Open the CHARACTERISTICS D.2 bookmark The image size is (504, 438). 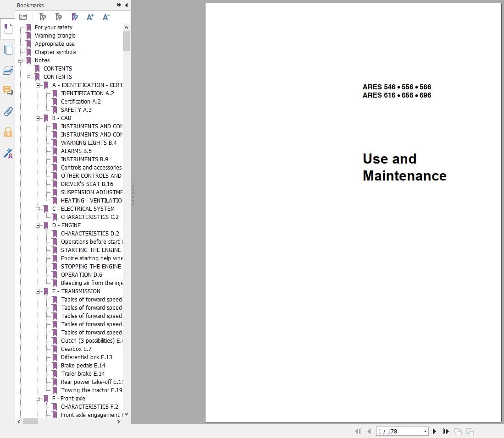90,234
